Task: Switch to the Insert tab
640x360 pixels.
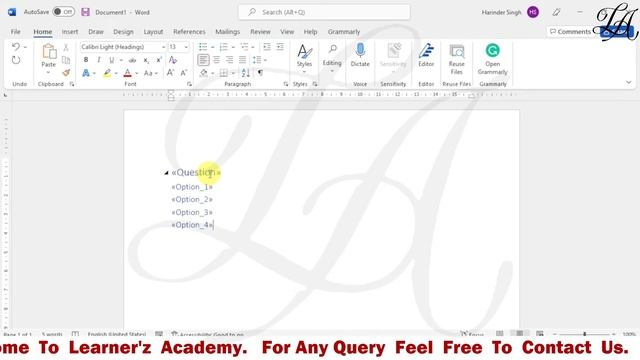Action: tap(70, 31)
